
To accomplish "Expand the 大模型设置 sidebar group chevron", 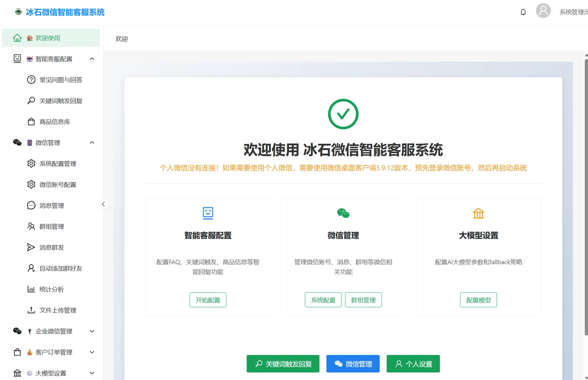I will tap(92, 373).
